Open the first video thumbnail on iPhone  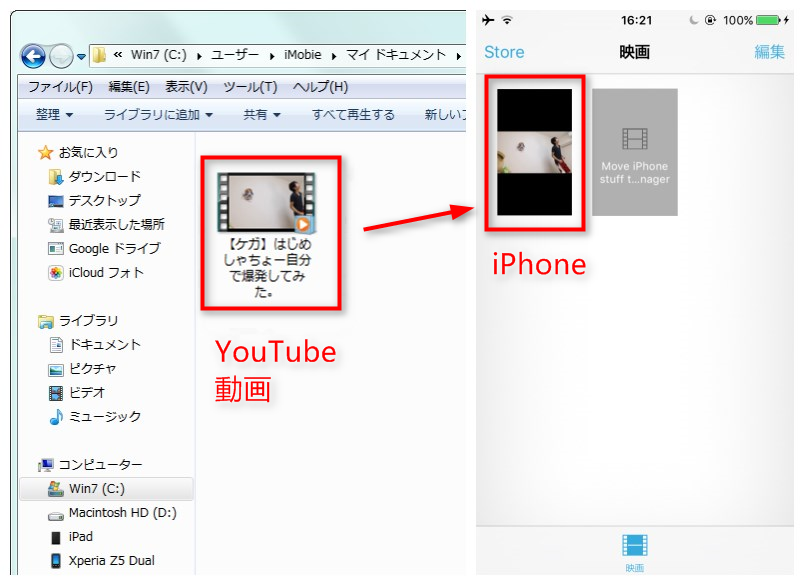click(534, 152)
